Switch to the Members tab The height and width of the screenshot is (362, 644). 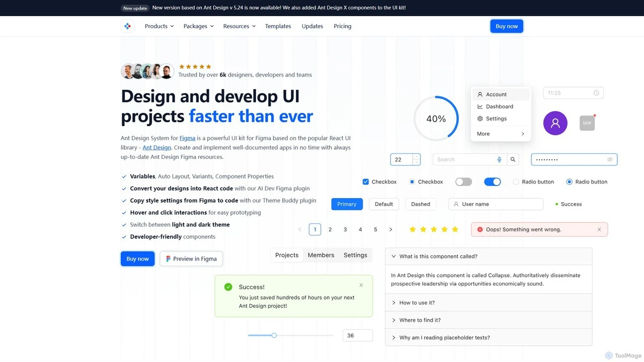(x=321, y=255)
